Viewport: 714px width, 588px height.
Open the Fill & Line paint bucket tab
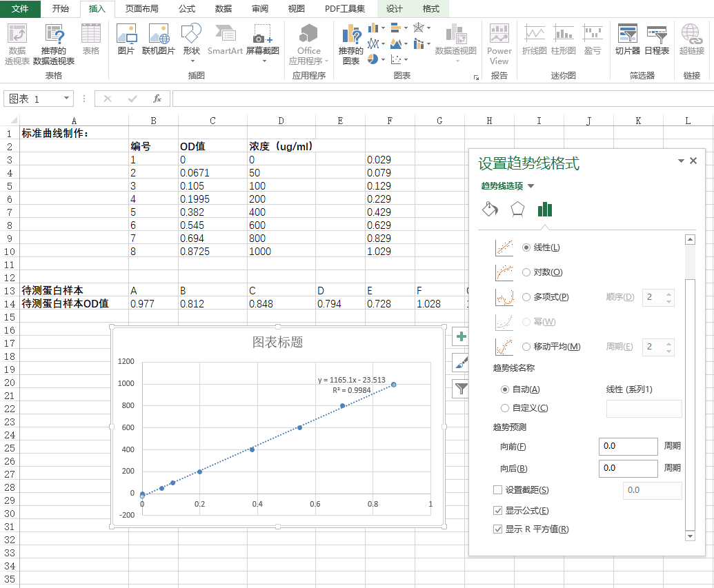[x=490, y=210]
